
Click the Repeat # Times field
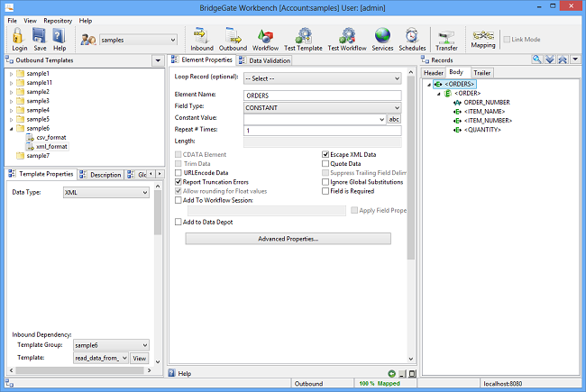coord(323,131)
